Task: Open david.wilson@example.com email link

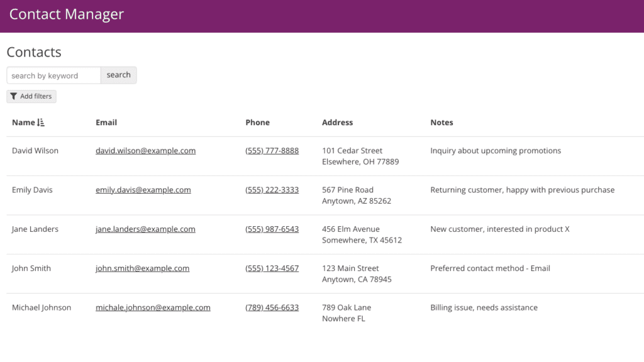Action: (x=145, y=151)
